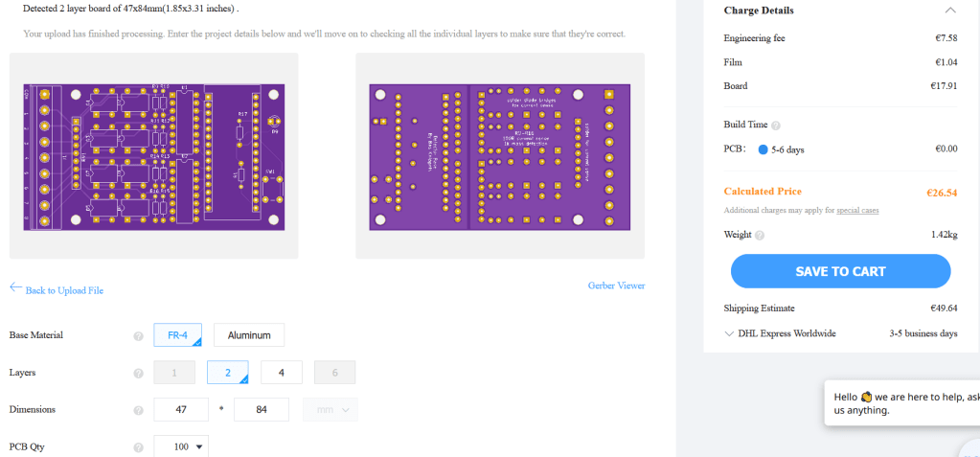Open the Gerber Viewer link
The height and width of the screenshot is (457, 980).
coord(616,286)
